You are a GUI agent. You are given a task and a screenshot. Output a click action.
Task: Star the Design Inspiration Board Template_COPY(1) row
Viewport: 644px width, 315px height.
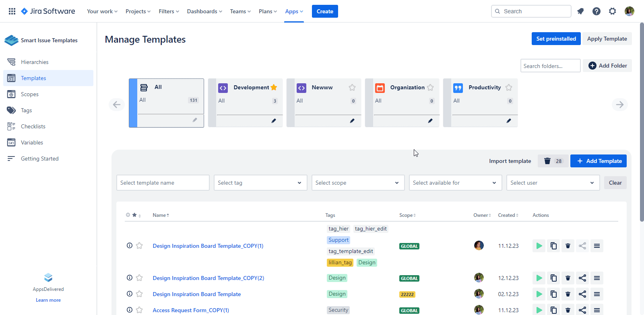click(x=139, y=246)
